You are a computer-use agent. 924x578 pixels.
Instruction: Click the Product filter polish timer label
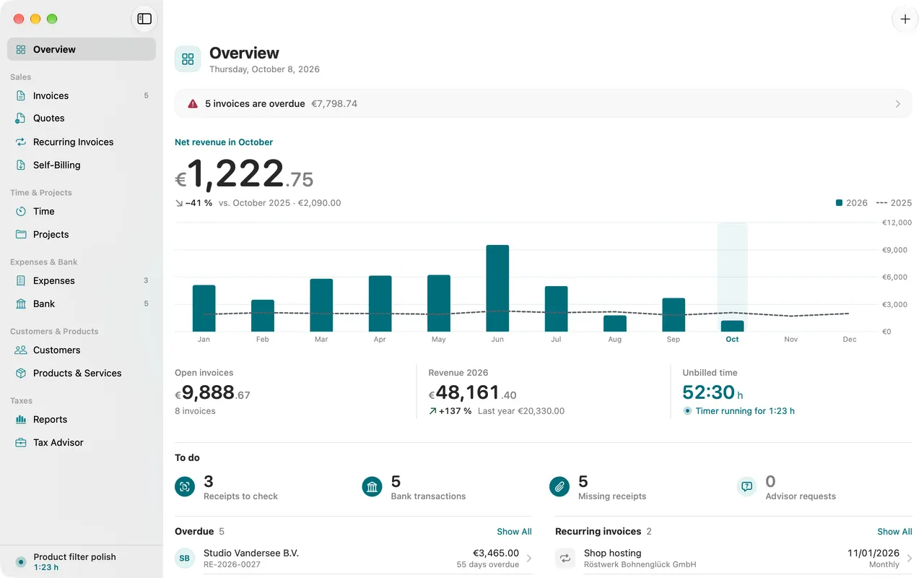tap(75, 557)
